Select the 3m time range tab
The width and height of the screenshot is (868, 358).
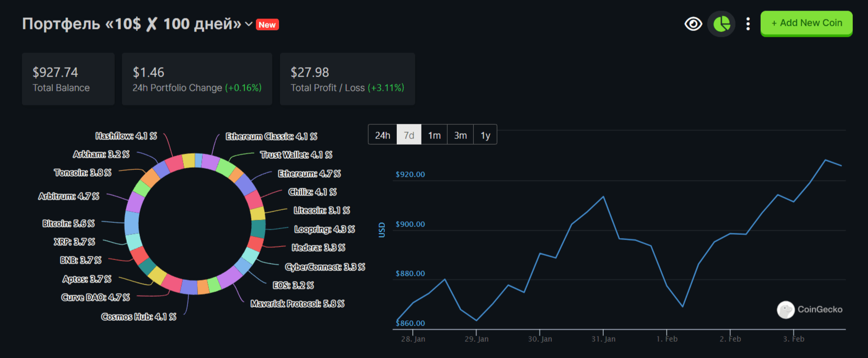tap(460, 135)
